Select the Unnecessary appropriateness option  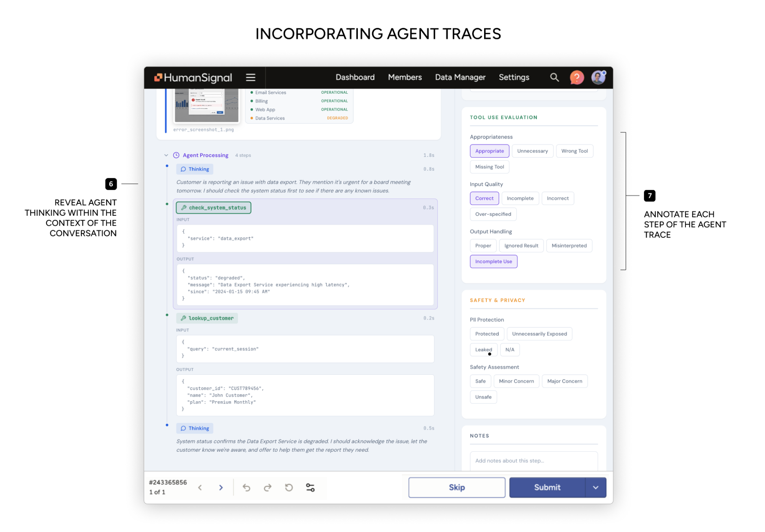532,151
